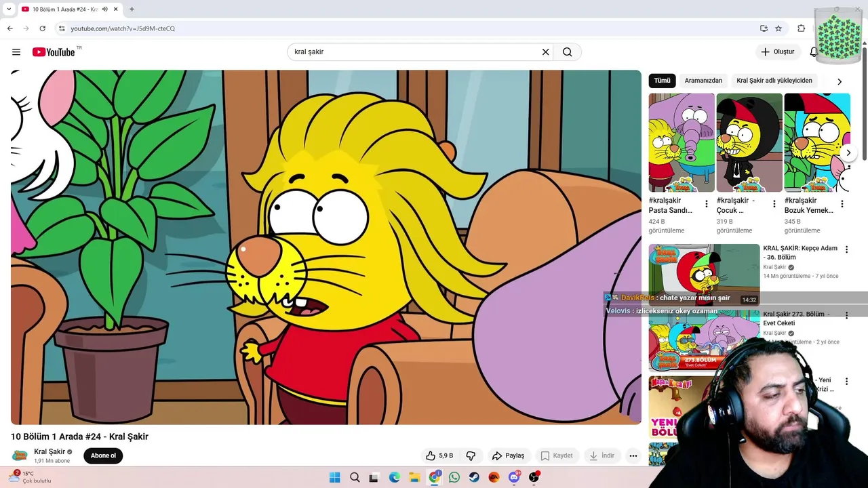
Task: Click the magnifier search button
Action: (x=568, y=52)
